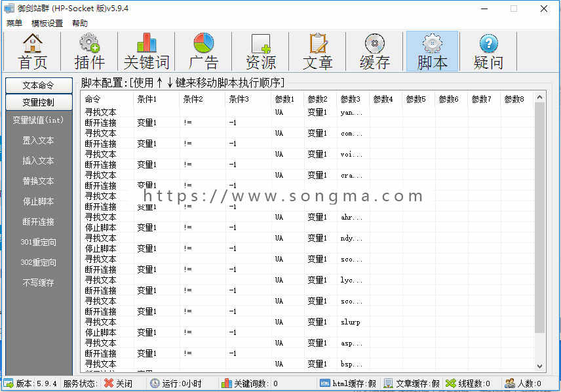Select the 插入文本 command
Viewport: 561px width, 392px height.
[x=38, y=161]
